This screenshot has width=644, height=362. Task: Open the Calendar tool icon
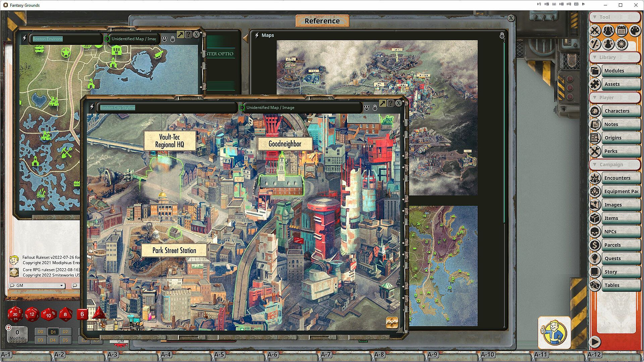622,31
